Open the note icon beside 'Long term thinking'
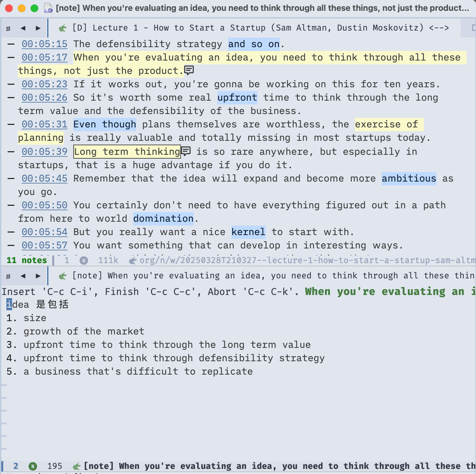This screenshot has height=474, width=476. (x=186, y=151)
